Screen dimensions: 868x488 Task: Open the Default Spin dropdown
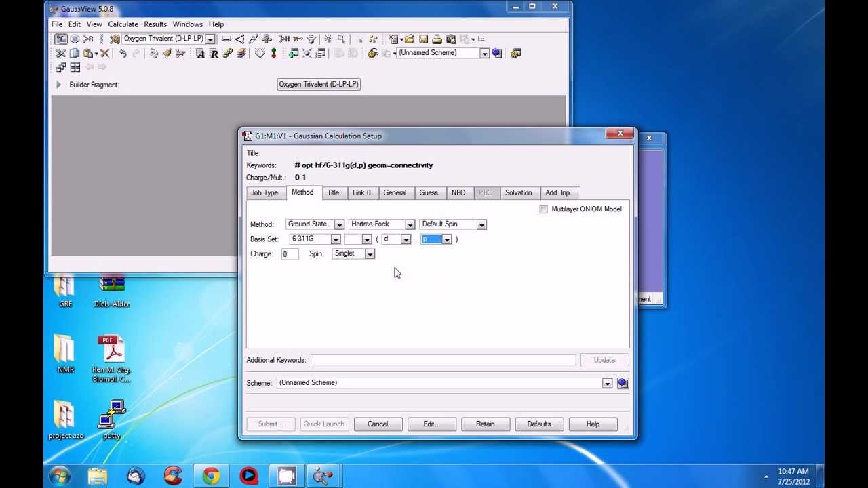(481, 224)
